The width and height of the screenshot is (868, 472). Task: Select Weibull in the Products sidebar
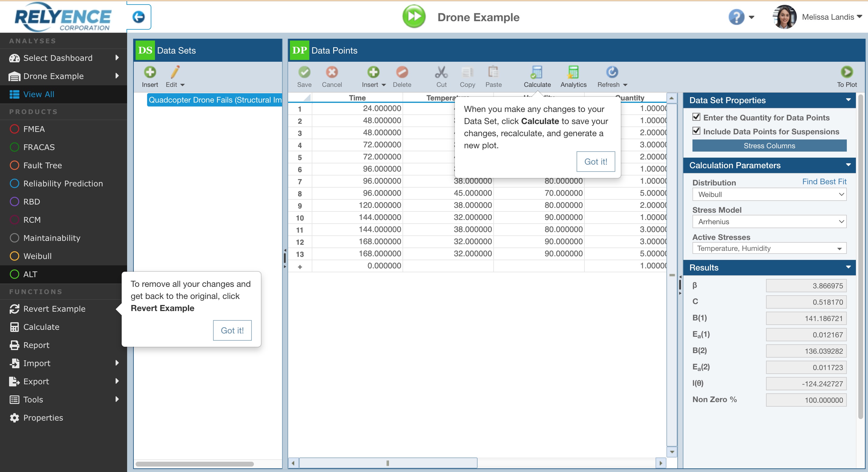pyautogui.click(x=38, y=256)
